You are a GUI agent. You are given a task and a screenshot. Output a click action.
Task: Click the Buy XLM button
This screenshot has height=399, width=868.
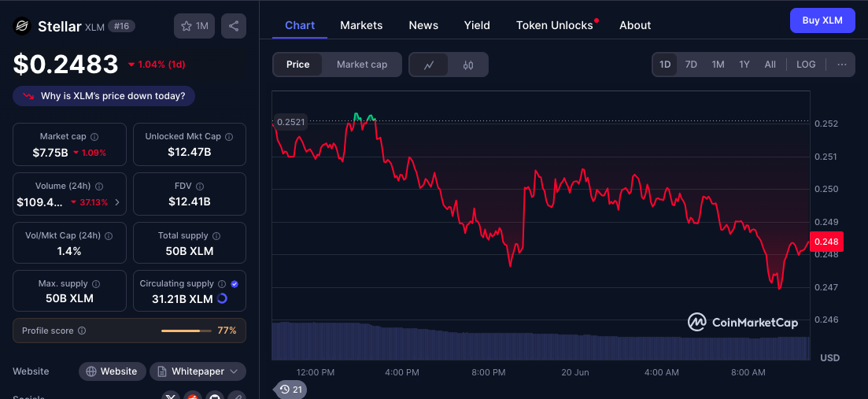[x=822, y=20]
